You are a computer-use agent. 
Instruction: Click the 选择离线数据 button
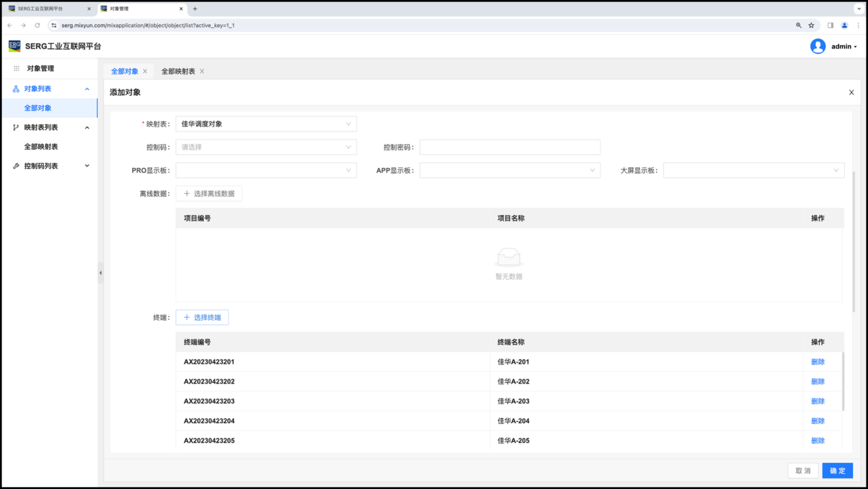pyautogui.click(x=209, y=194)
